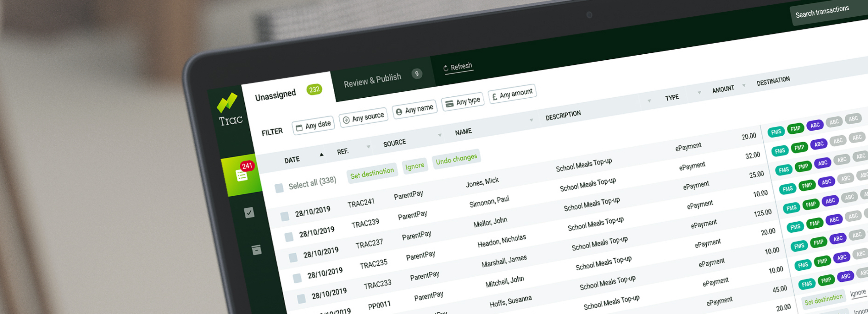Click the Ignore button above the table
Viewport: 868px width, 314px height.
(x=415, y=166)
